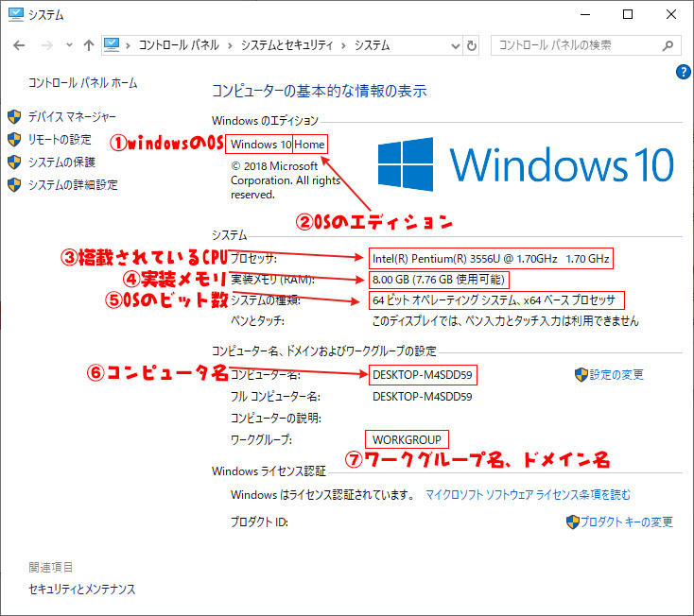This screenshot has width=694, height=616.
Task: Expand chevron after コントロール パネル breadcrumb
Action: click(x=230, y=45)
